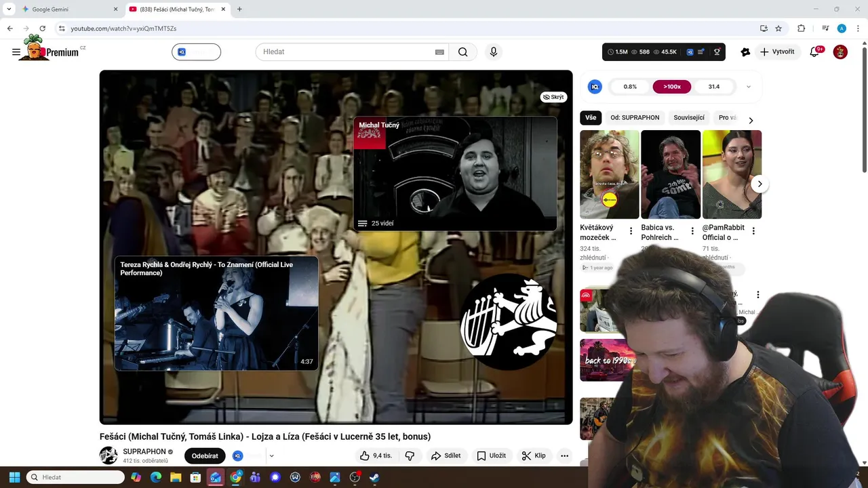The image size is (868, 488).
Task: Click the magnifier search button
Action: [462, 52]
